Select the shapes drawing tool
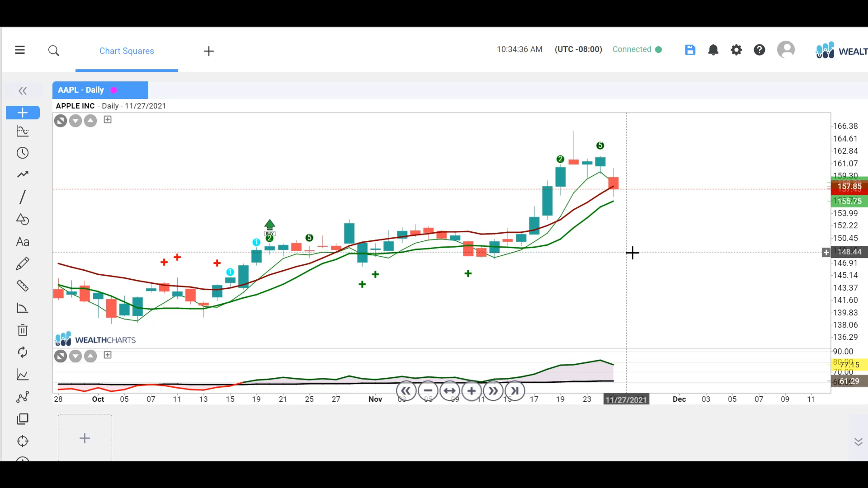The height and width of the screenshot is (488, 868). coord(23,219)
